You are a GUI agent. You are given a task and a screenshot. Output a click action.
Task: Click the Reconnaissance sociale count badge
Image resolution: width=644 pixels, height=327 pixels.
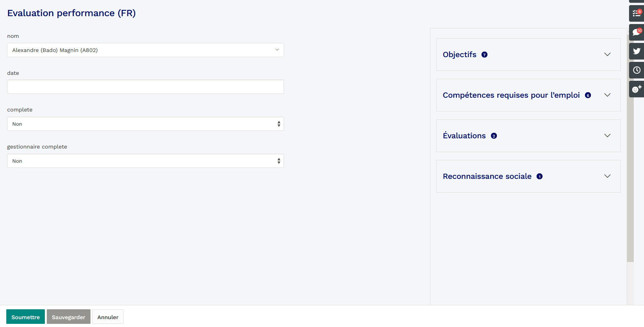point(539,177)
